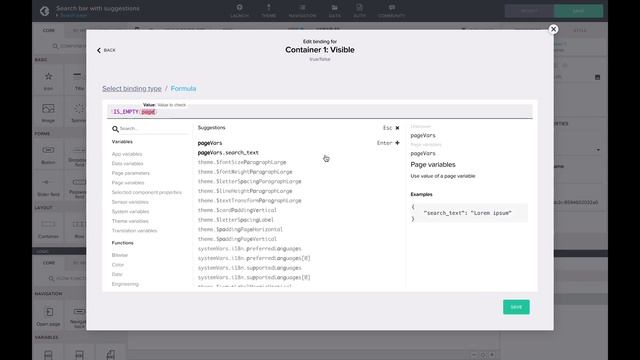640x360 pixels.
Task: Select Translation variables category
Action: (x=134, y=231)
